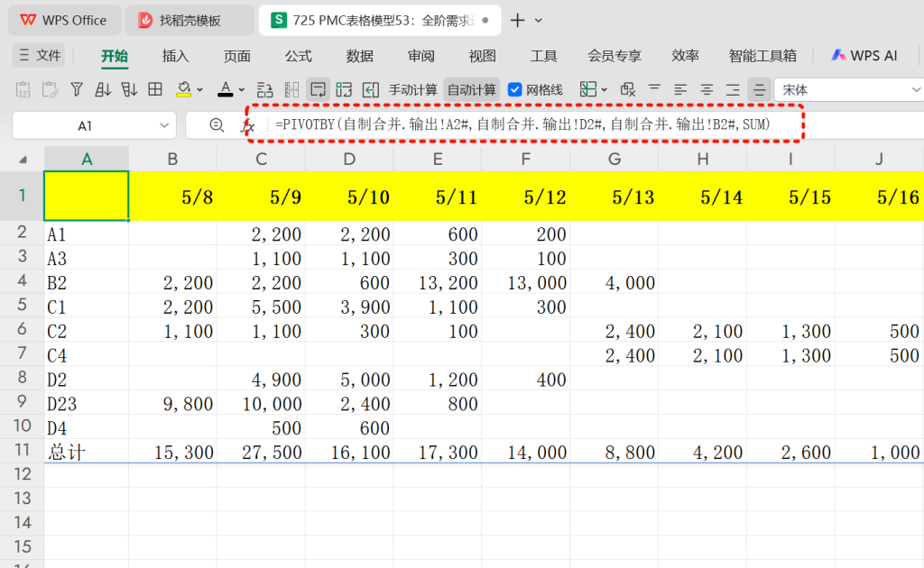Open the merge cells dropdown arrow
The image size is (924, 568).
(x=604, y=90)
